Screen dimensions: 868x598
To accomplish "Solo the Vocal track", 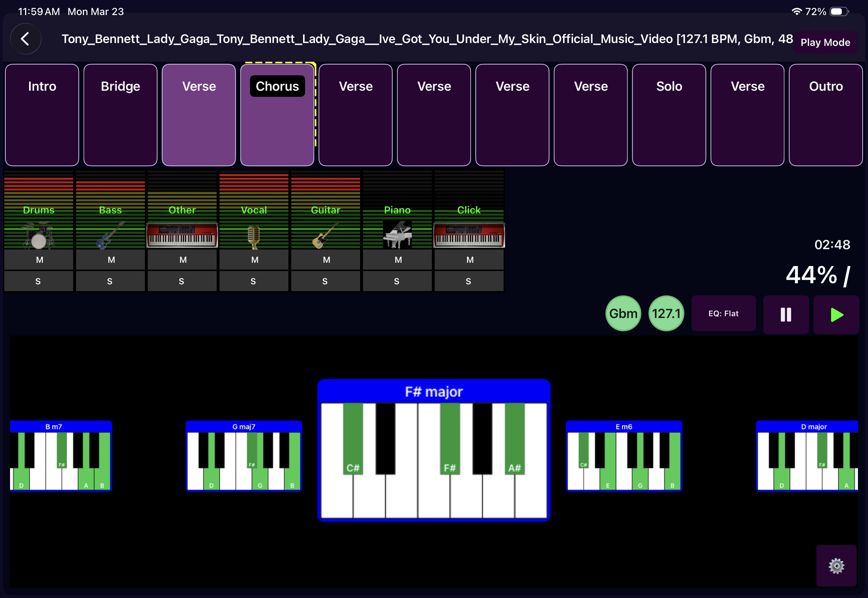I will click(x=254, y=281).
